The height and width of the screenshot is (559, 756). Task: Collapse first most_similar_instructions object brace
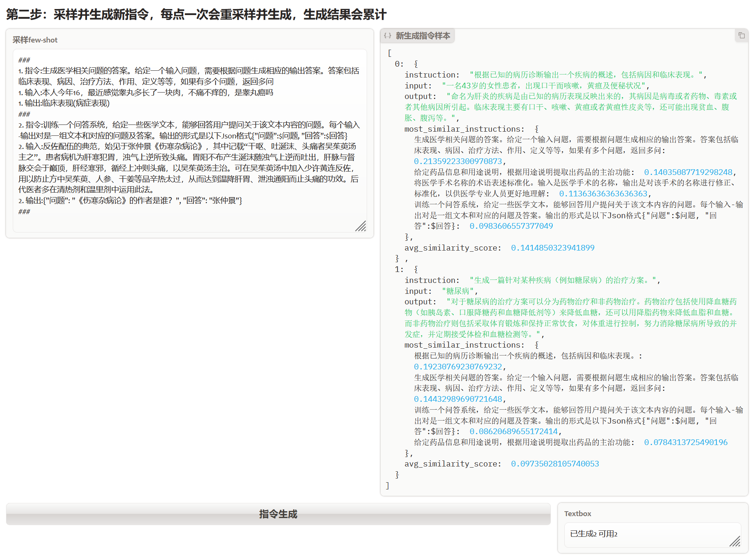coord(537,129)
